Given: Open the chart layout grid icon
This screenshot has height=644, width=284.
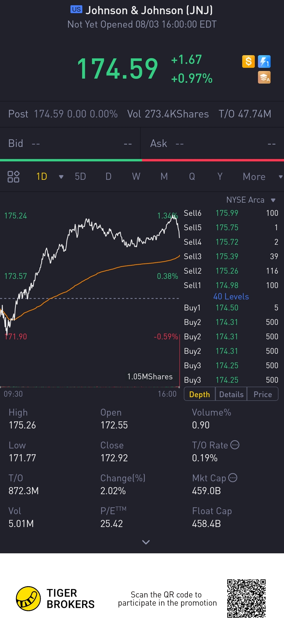Looking at the screenshot, I should pyautogui.click(x=13, y=177).
